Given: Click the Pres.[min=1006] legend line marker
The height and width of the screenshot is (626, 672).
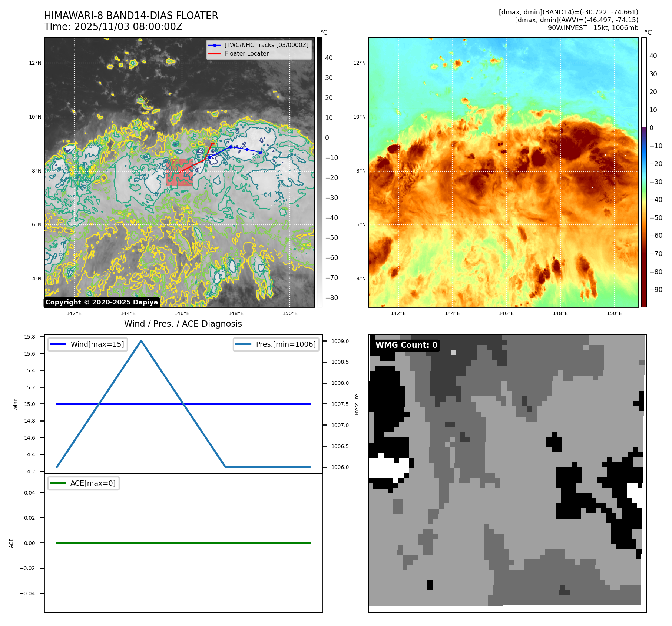Looking at the screenshot, I should tap(243, 344).
